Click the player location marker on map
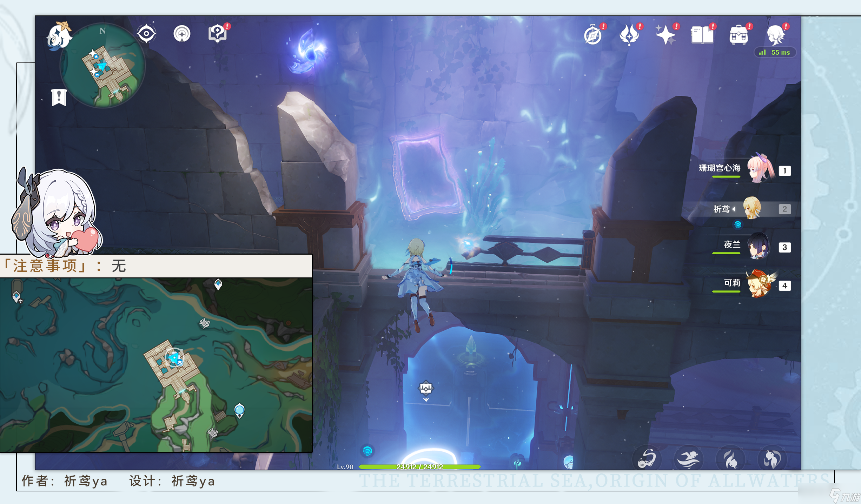The width and height of the screenshot is (861, 504). pos(174,357)
